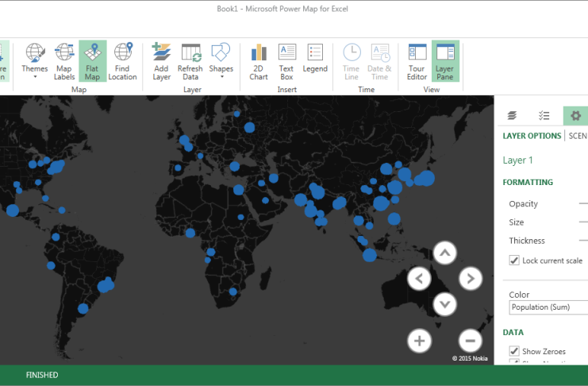Switch to the Scene options tab
The width and height of the screenshot is (588, 386).
578,136
